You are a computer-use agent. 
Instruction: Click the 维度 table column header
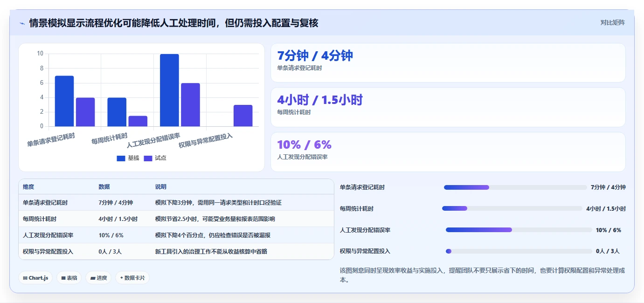pyautogui.click(x=28, y=186)
